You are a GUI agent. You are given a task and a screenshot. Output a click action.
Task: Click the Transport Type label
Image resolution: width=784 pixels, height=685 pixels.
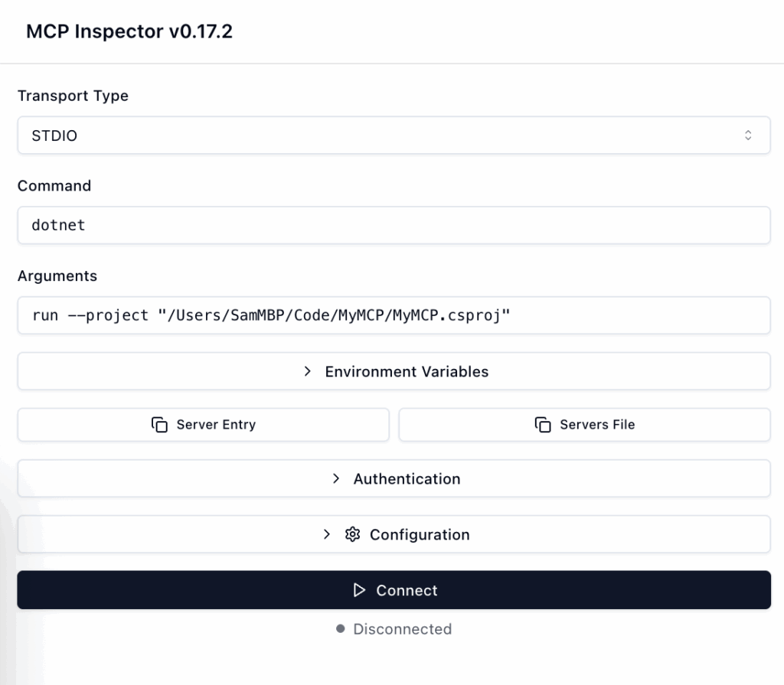pos(73,96)
